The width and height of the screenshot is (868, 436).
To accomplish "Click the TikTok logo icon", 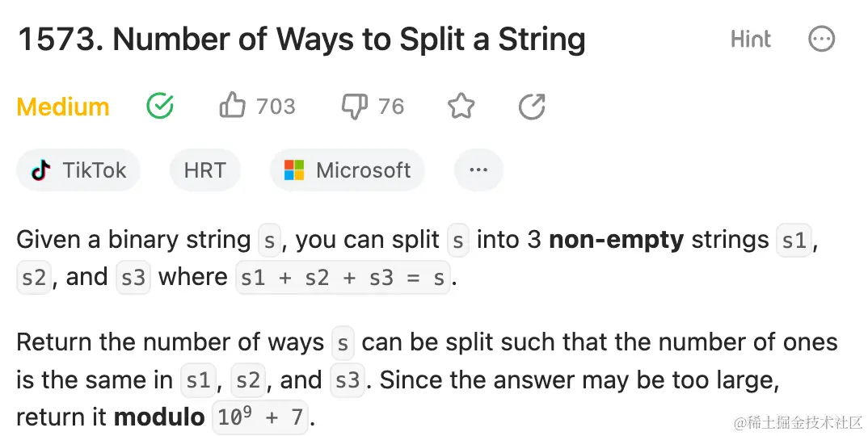I will [x=41, y=170].
